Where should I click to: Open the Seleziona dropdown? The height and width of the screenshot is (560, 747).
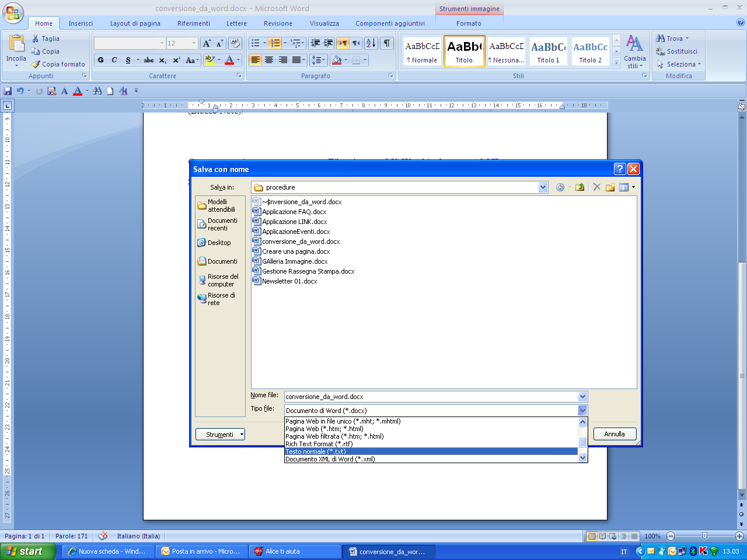point(678,64)
